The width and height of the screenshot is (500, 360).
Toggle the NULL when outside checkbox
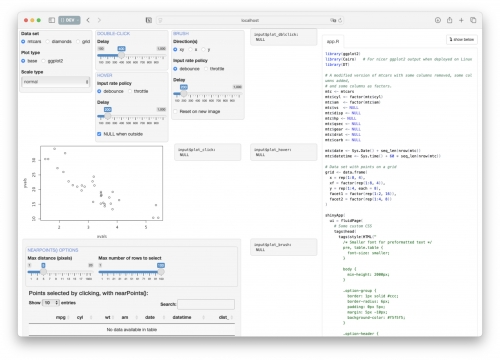[x=99, y=134]
